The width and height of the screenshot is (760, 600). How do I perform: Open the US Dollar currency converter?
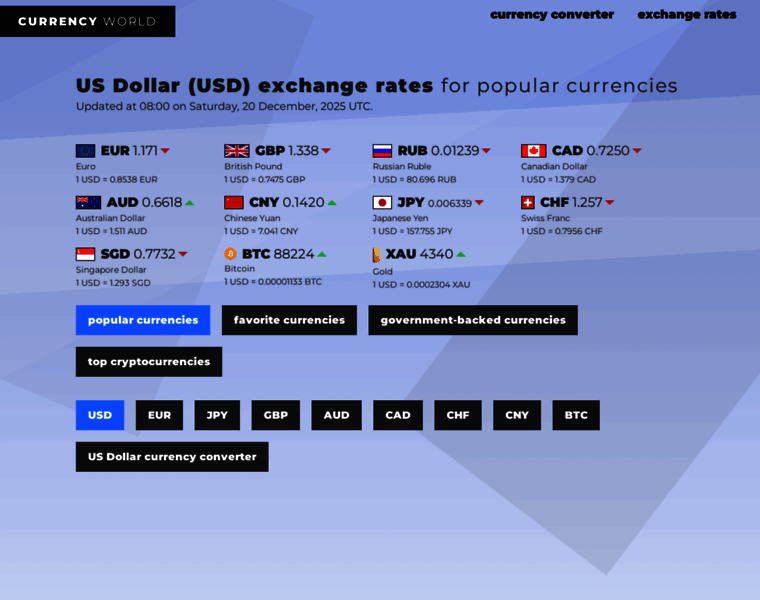(x=172, y=457)
